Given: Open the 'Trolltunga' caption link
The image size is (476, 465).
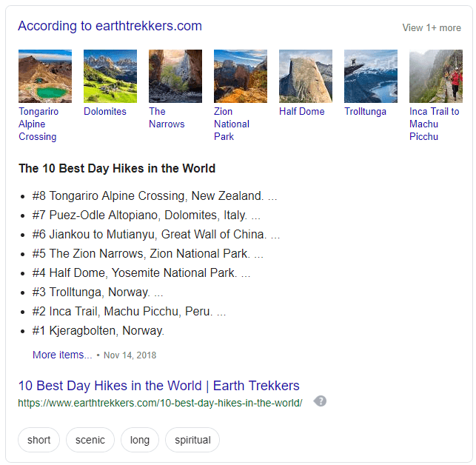Looking at the screenshot, I should point(365,112).
